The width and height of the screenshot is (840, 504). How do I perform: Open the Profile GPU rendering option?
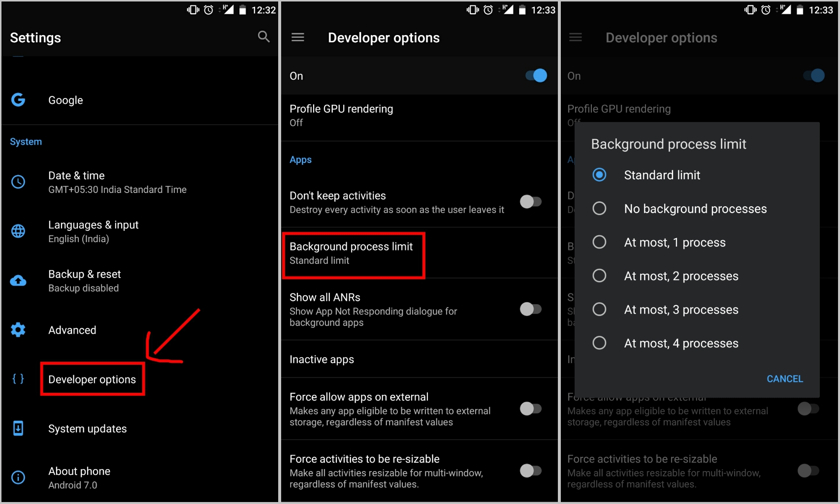coord(420,116)
